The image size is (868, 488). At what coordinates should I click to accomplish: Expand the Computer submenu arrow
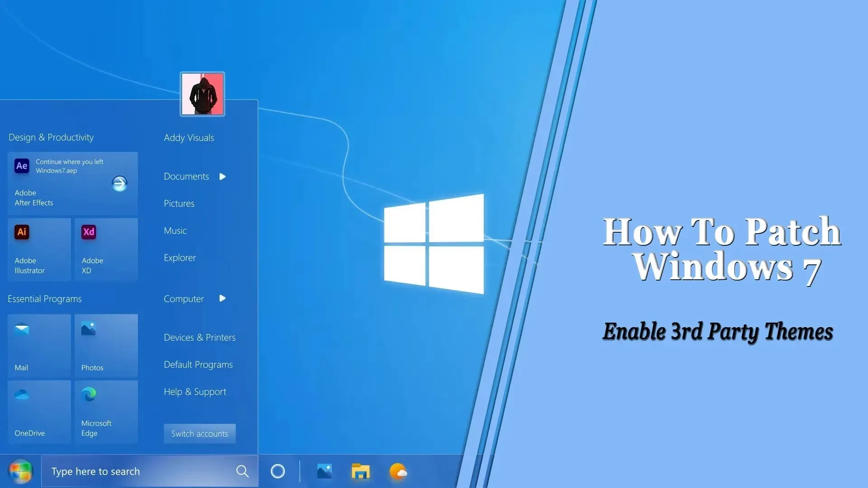point(222,298)
